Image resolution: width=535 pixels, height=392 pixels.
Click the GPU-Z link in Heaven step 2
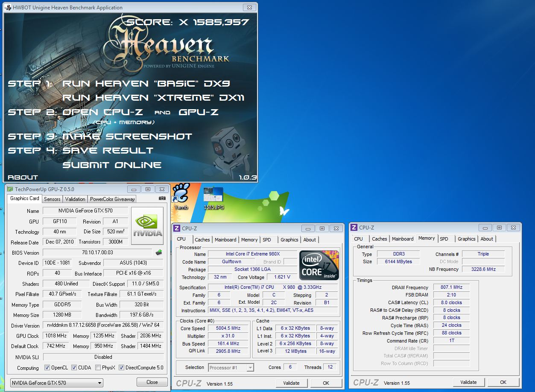point(198,112)
